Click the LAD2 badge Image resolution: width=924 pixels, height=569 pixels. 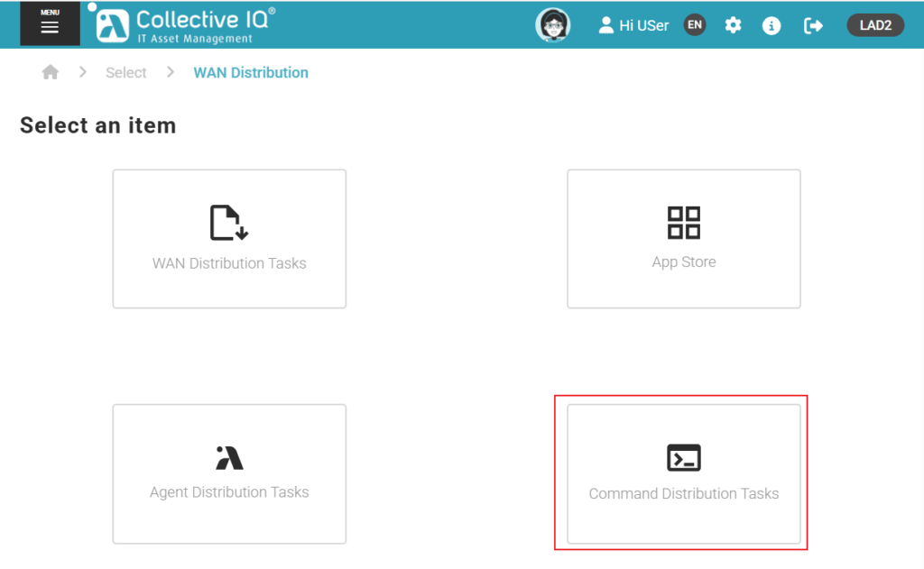click(x=875, y=25)
